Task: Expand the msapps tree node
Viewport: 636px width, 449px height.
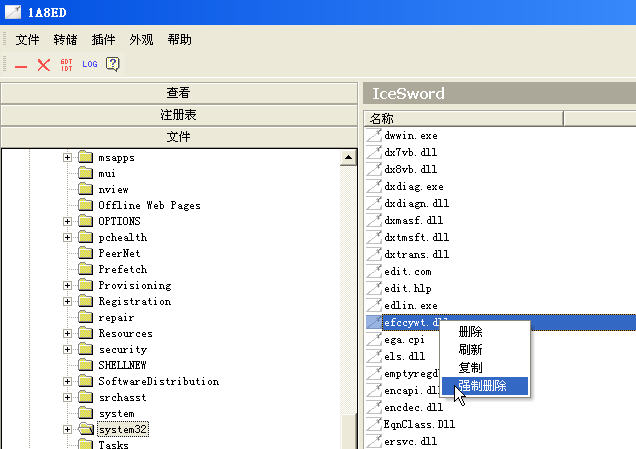Action: (68, 157)
